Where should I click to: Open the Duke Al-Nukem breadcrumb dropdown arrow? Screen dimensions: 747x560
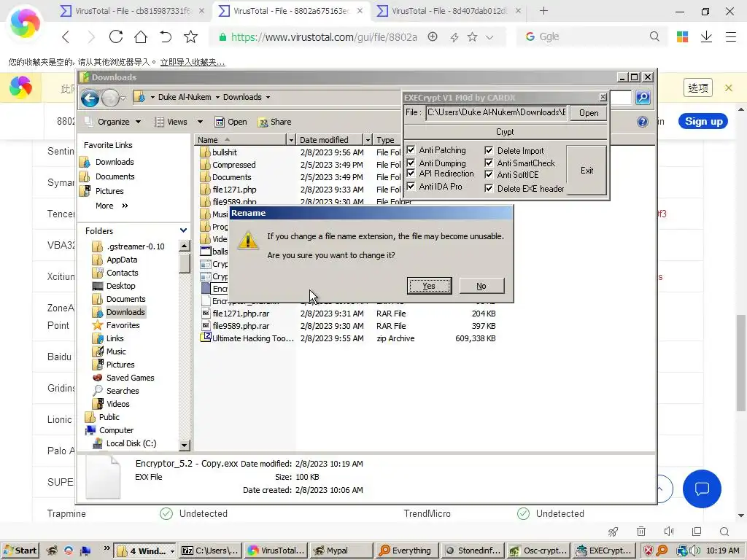(217, 97)
